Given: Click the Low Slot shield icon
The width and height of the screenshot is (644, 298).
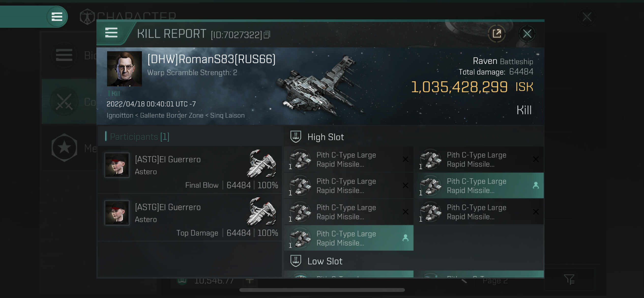Looking at the screenshot, I should pyautogui.click(x=296, y=261).
